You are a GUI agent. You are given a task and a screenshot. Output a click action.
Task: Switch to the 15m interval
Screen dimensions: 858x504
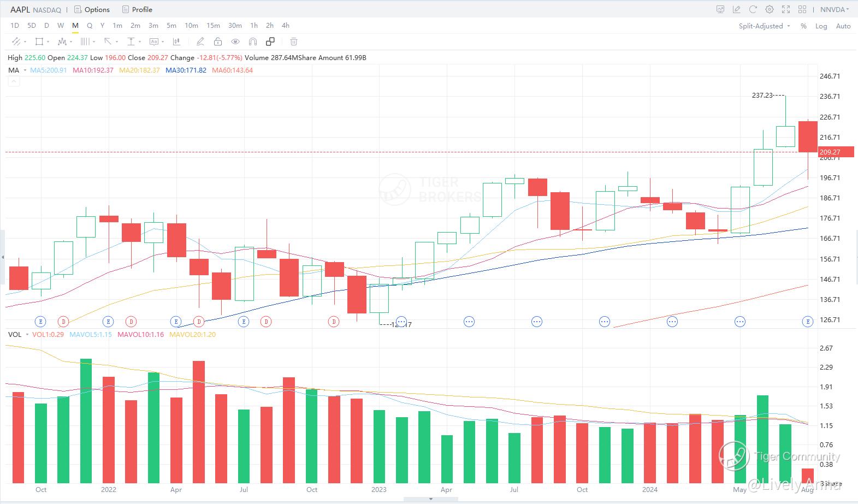coord(213,25)
